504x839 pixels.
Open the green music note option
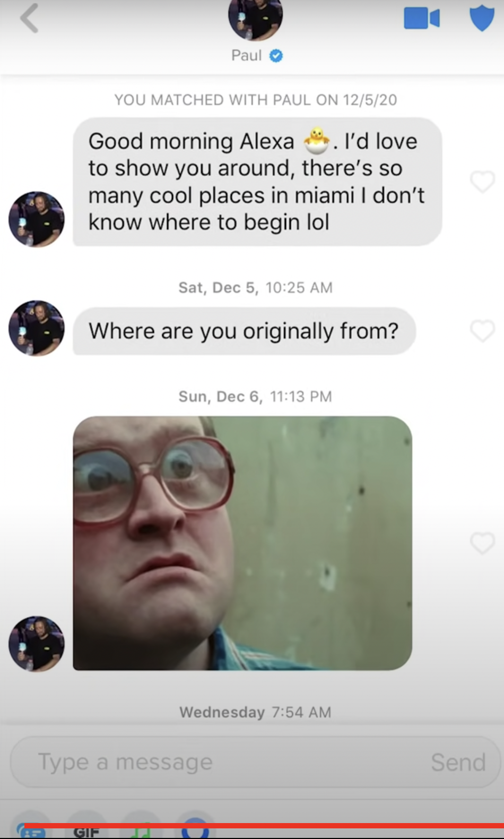click(141, 828)
